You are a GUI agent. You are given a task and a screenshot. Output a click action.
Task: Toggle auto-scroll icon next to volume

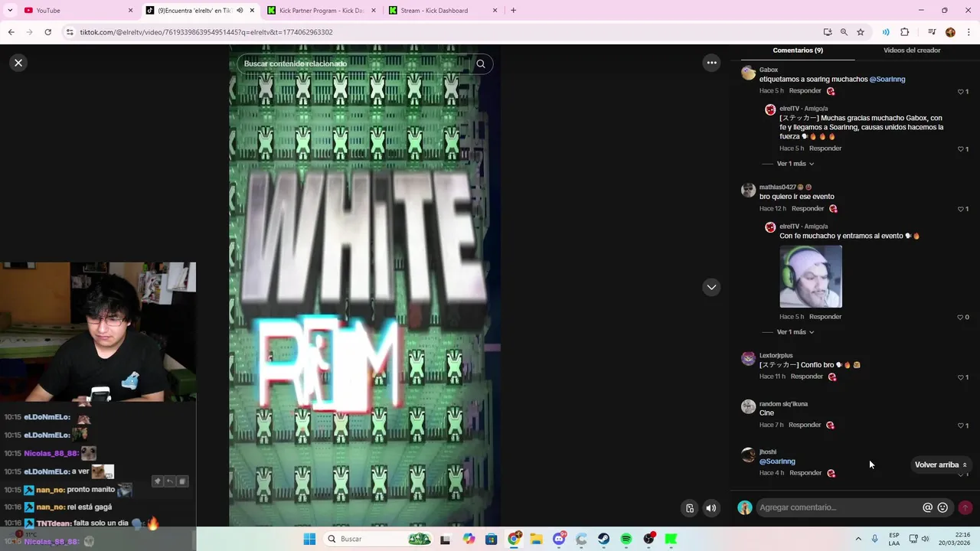tap(690, 507)
